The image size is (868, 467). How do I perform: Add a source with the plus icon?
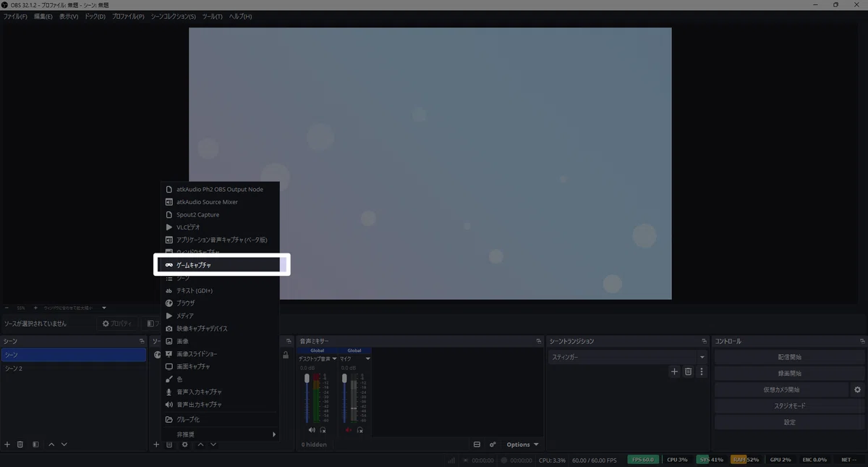156,445
